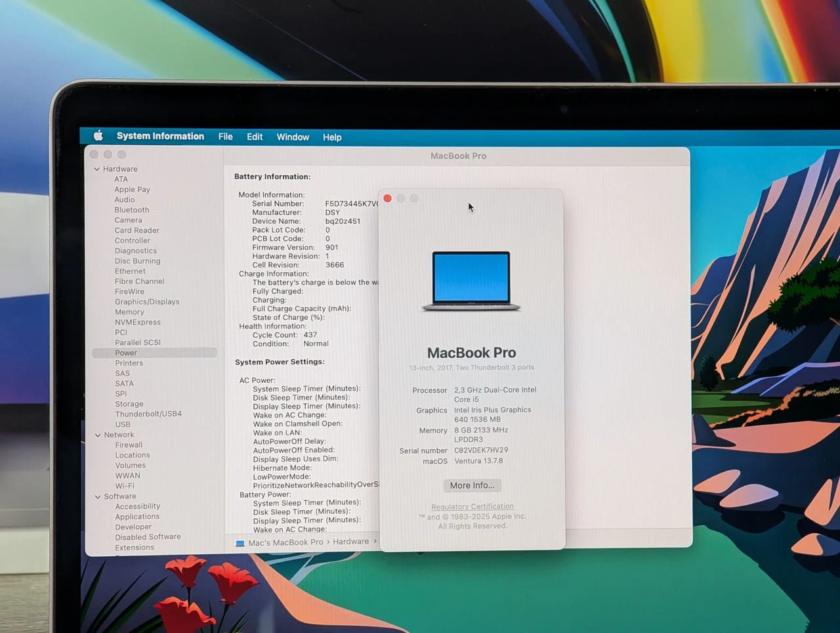This screenshot has height=633, width=840.
Task: Click the More Info... button
Action: (x=472, y=485)
